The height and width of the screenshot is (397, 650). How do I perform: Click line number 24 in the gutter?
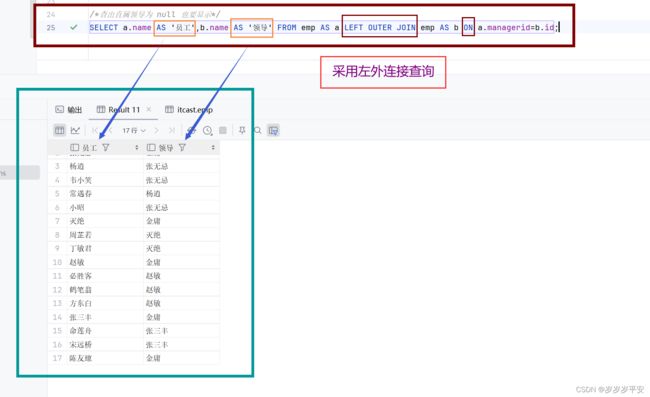click(51, 15)
